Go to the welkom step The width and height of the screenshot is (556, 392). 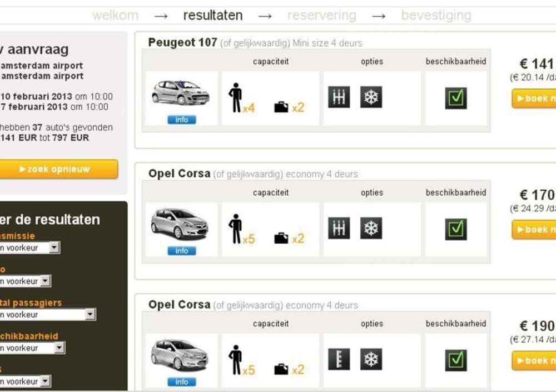(x=115, y=15)
